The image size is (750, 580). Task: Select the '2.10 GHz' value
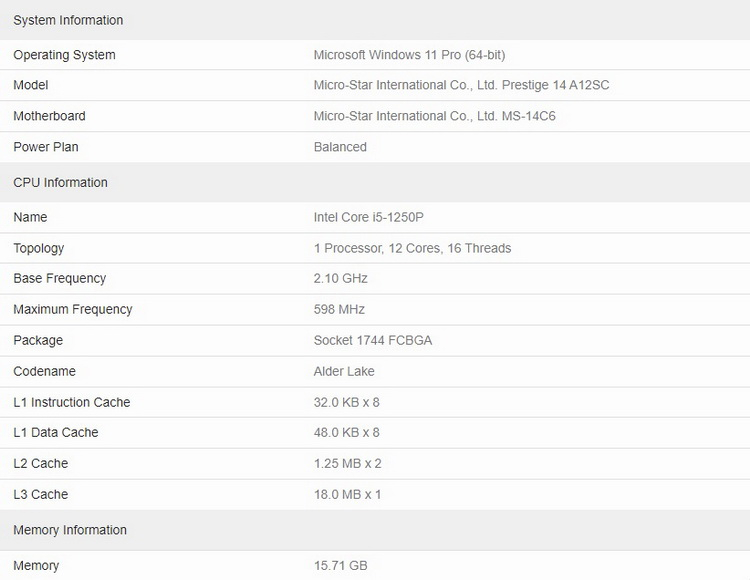tap(341, 278)
